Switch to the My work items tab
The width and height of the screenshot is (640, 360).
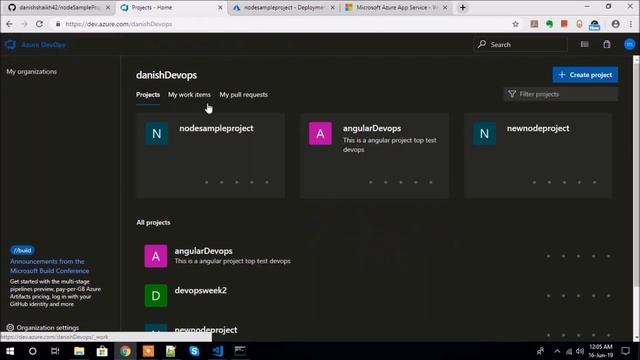[x=189, y=95]
